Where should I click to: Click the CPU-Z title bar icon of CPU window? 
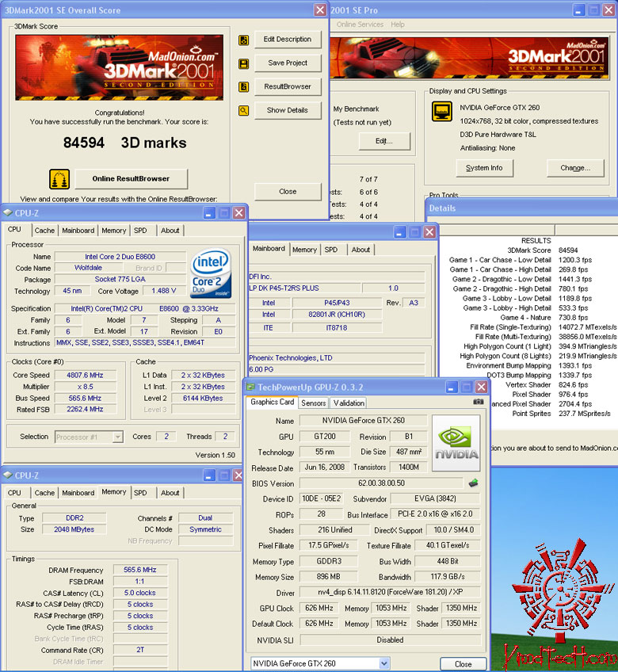(x=8, y=212)
